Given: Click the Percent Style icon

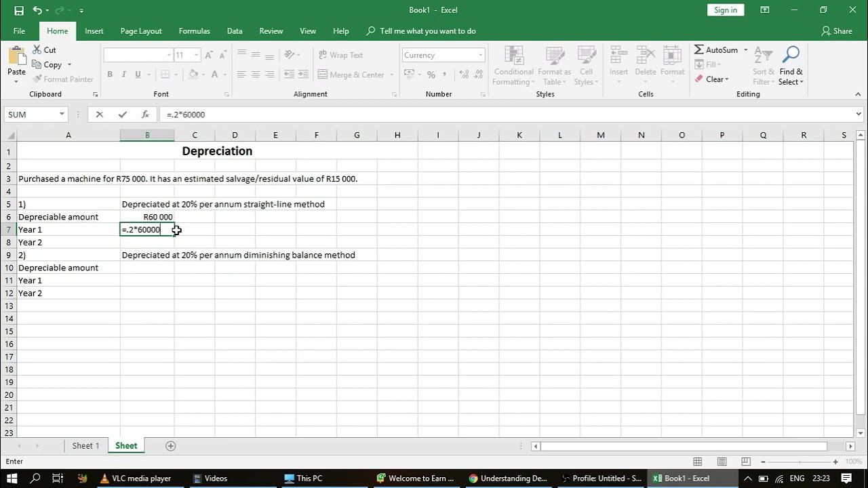Looking at the screenshot, I should coord(431,75).
